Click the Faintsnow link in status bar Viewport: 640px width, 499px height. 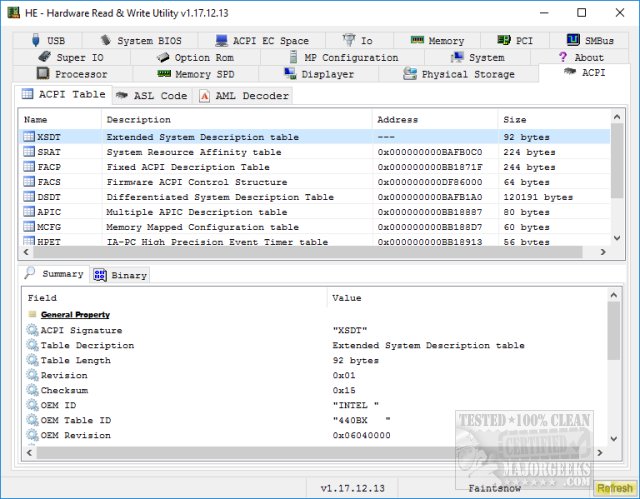(494, 488)
